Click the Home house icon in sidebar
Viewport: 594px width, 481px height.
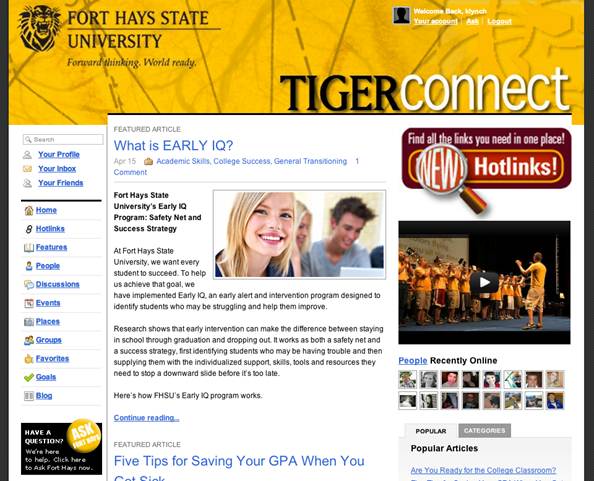[29, 211]
